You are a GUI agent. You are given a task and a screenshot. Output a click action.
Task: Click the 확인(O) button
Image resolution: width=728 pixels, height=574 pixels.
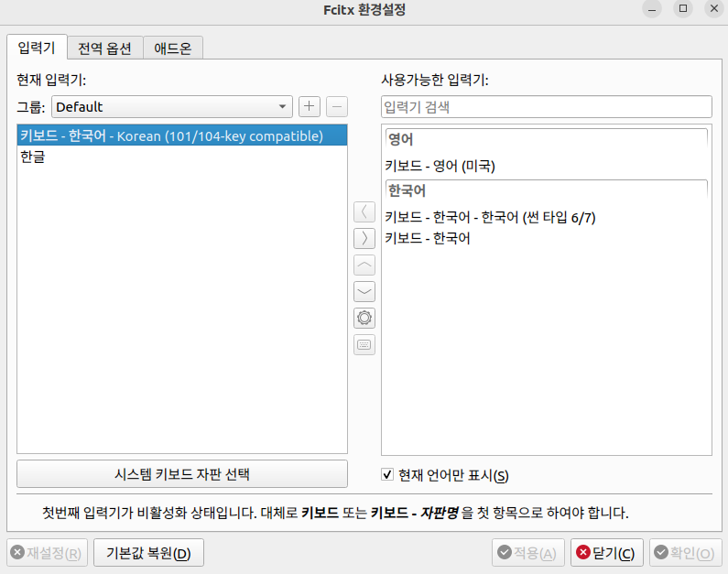click(685, 553)
